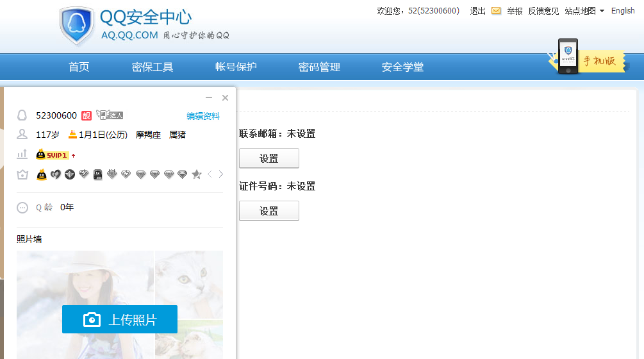Screen dimensions: 644x359
Task: Close the profile card popup
Action: [225, 97]
